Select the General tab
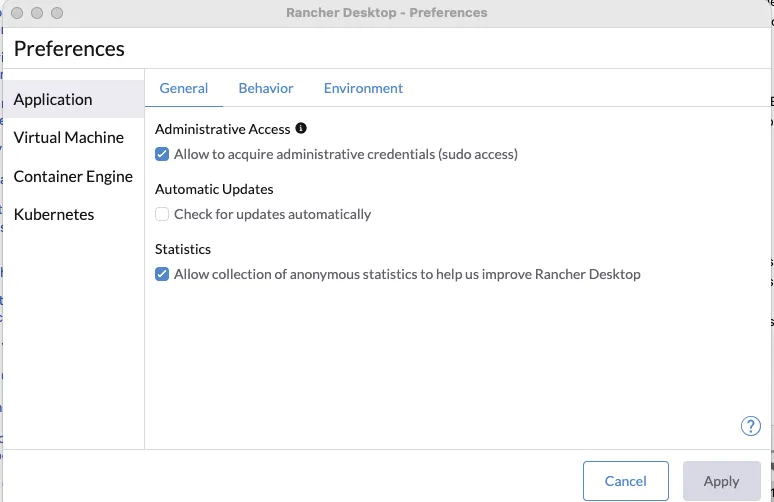The width and height of the screenshot is (774, 502). pos(184,88)
